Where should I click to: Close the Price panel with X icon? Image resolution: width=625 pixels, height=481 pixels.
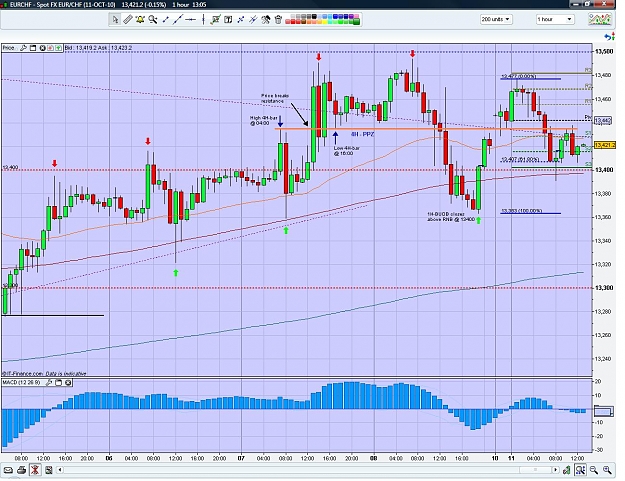click(x=42, y=48)
